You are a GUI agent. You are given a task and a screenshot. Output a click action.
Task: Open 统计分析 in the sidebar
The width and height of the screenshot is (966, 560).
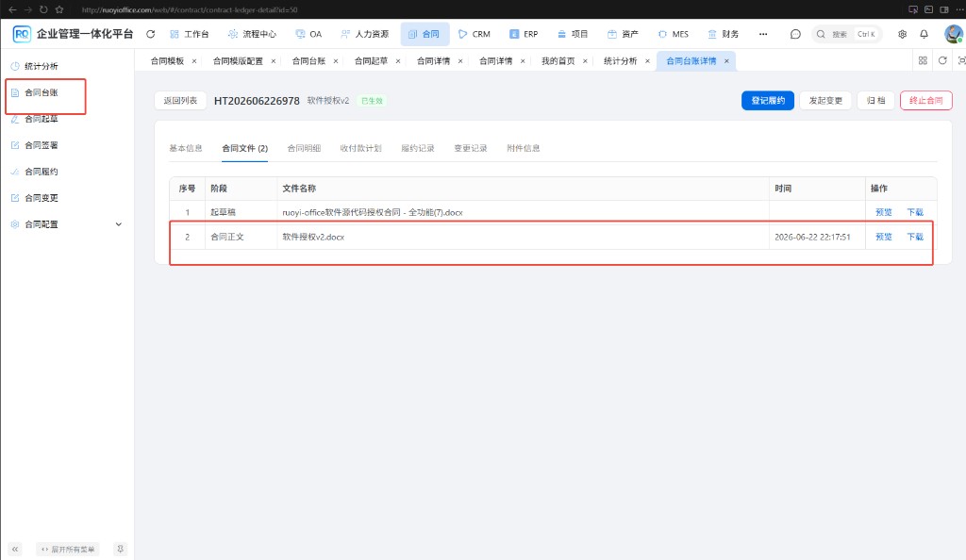tap(42, 66)
